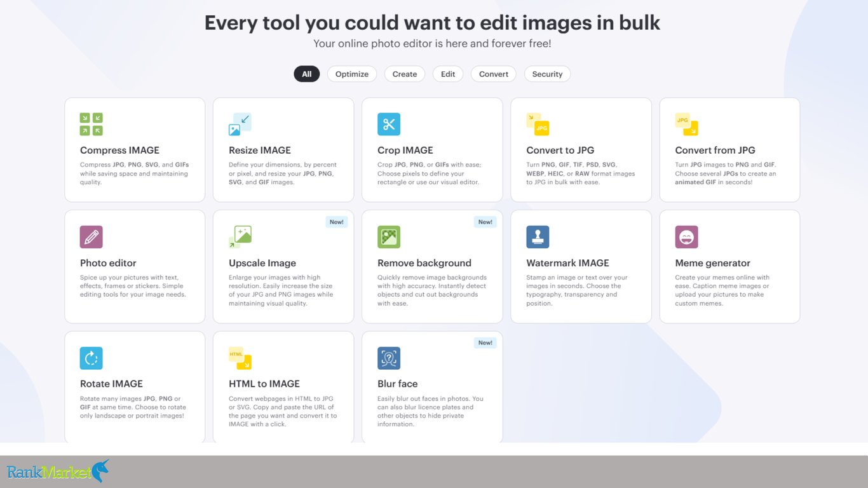868x488 pixels.
Task: Open the Resize IMAGE title link
Action: [x=260, y=151]
